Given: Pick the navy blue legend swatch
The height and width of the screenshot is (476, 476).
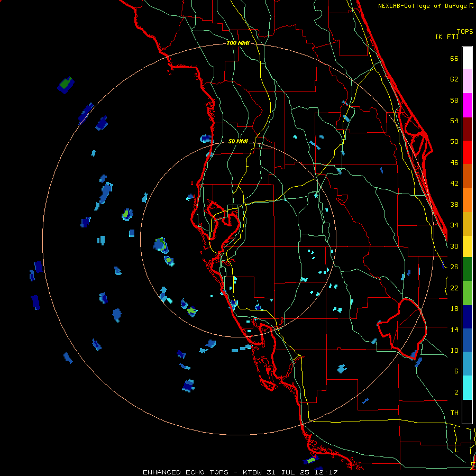Looking at the screenshot, I should coord(467,317).
